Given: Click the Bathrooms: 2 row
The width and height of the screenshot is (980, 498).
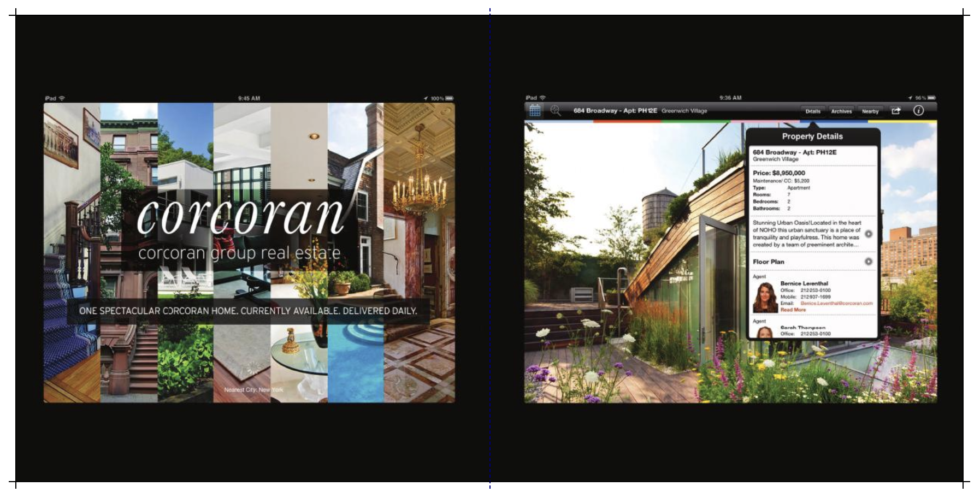Looking at the screenshot, I should pyautogui.click(x=771, y=209).
